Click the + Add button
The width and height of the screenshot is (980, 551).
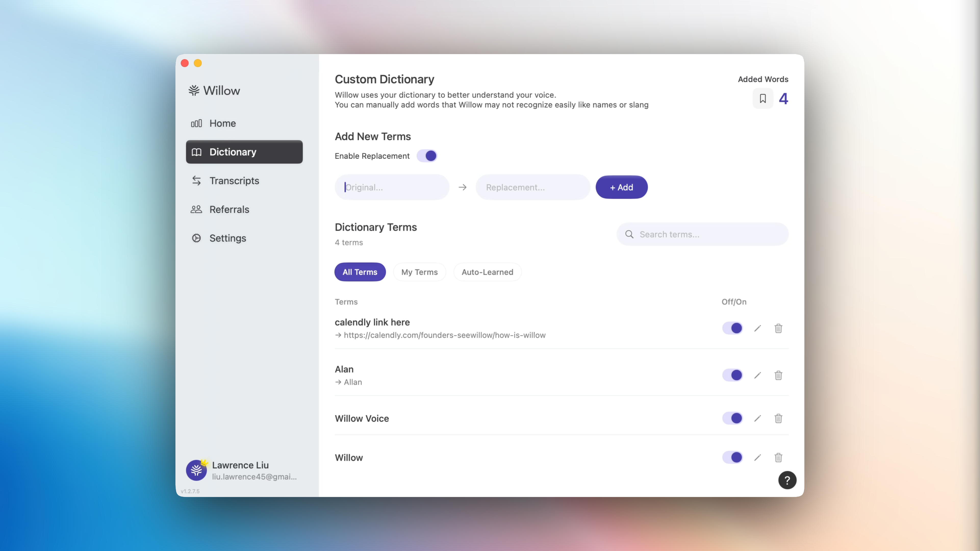(622, 187)
